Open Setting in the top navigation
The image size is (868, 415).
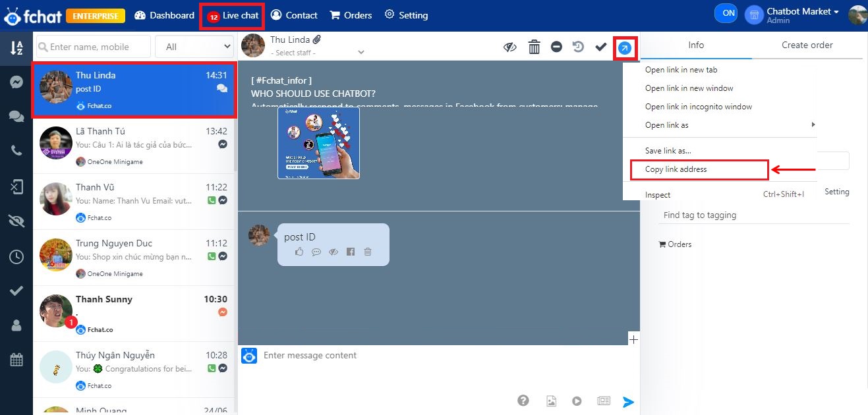[x=406, y=15]
